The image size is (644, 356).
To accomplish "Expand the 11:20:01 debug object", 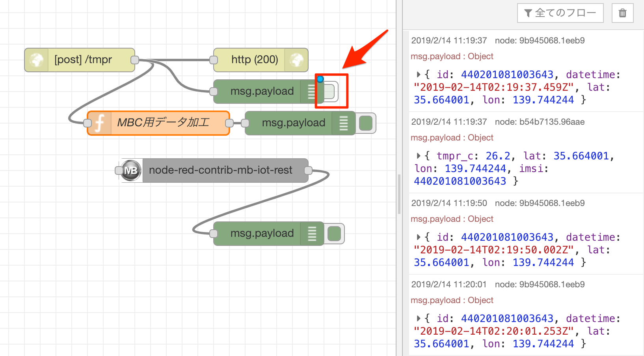I will [419, 318].
